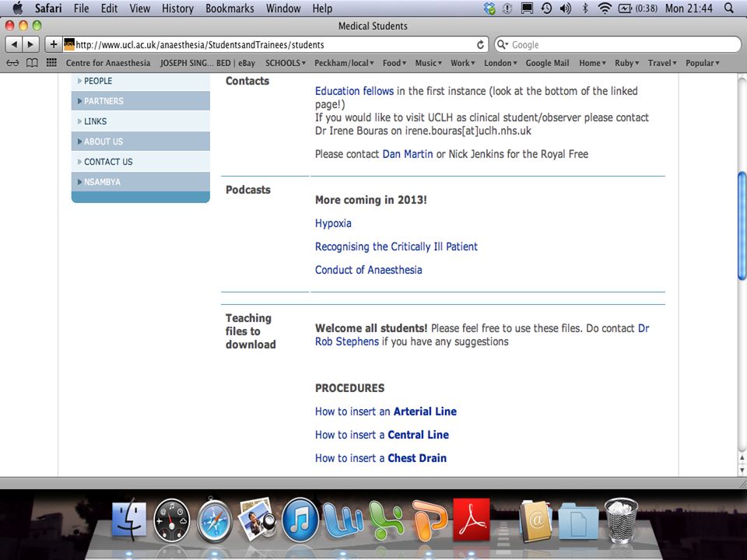Open How to insert an Arterial Line
The image size is (747, 560).
pyautogui.click(x=385, y=411)
